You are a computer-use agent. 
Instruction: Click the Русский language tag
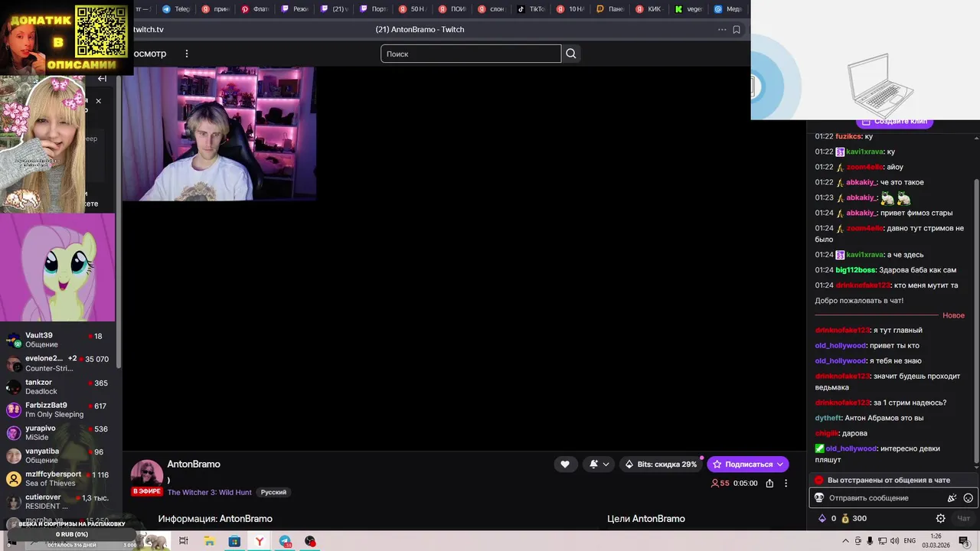[273, 492]
